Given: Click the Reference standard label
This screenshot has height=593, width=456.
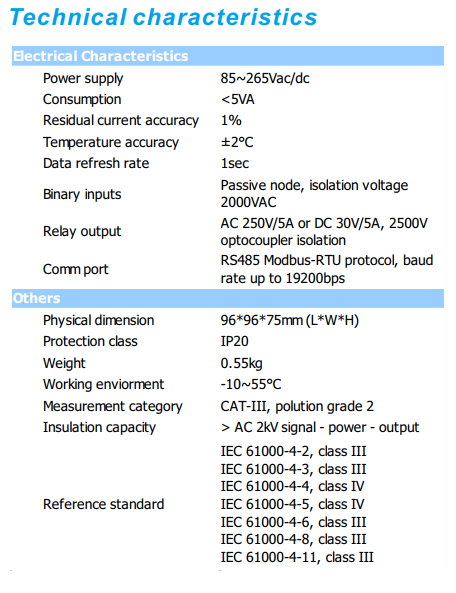Looking at the screenshot, I should click(x=103, y=504).
